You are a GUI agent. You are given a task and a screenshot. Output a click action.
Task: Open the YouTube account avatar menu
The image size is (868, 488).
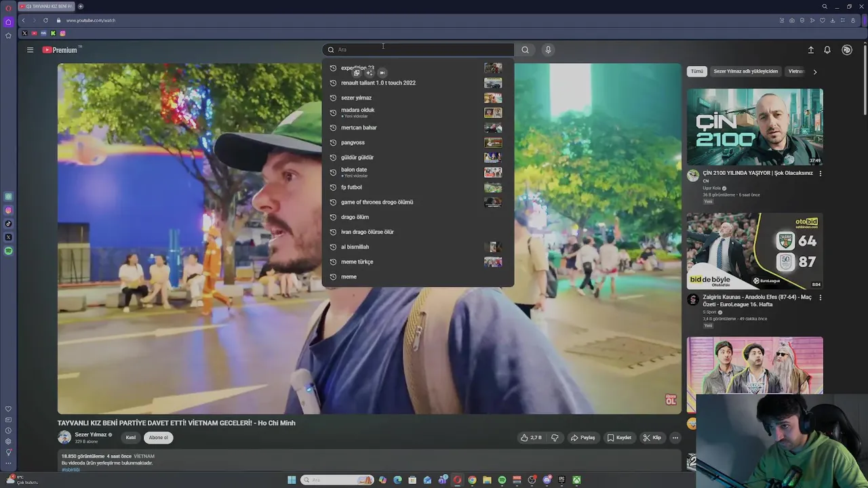coord(846,49)
